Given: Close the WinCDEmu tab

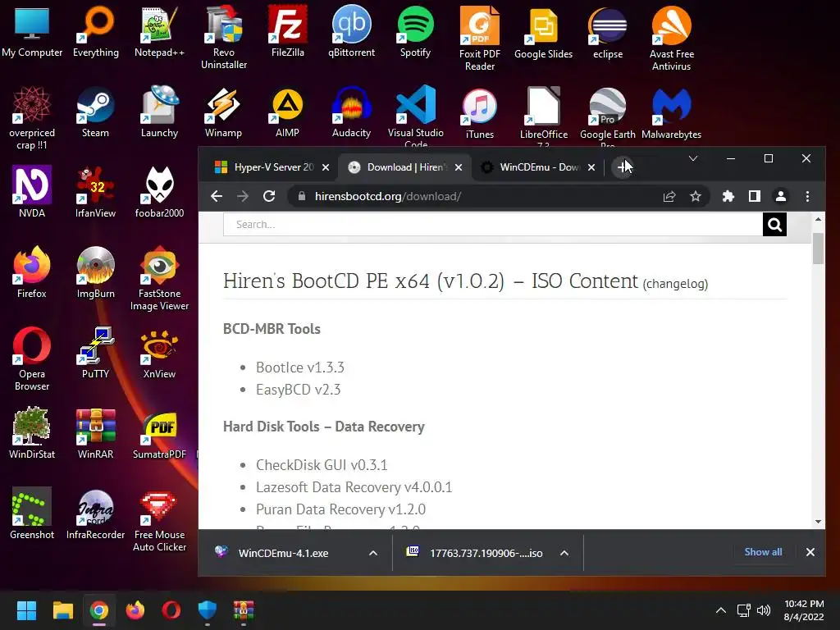Looking at the screenshot, I should click(x=591, y=167).
